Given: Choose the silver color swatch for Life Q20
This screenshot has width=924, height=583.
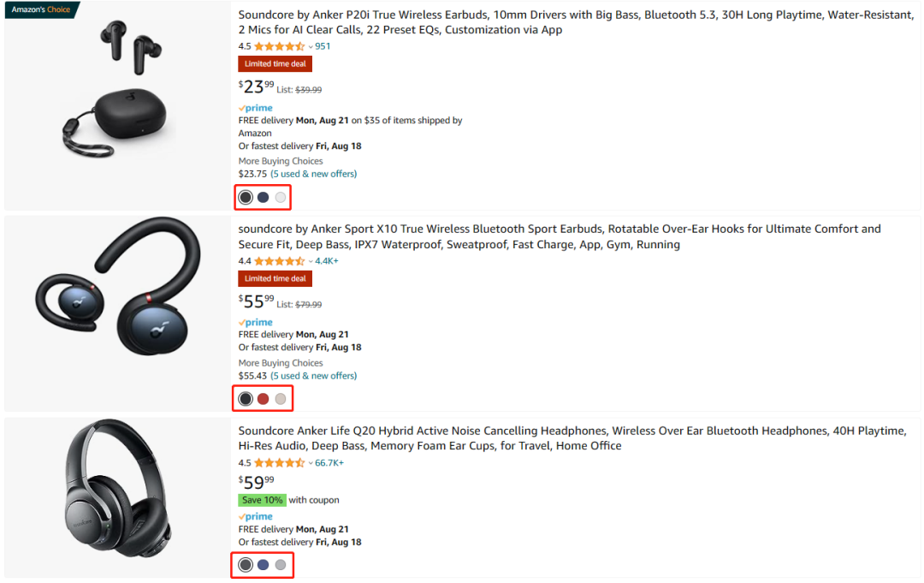Looking at the screenshot, I should coord(281,565).
